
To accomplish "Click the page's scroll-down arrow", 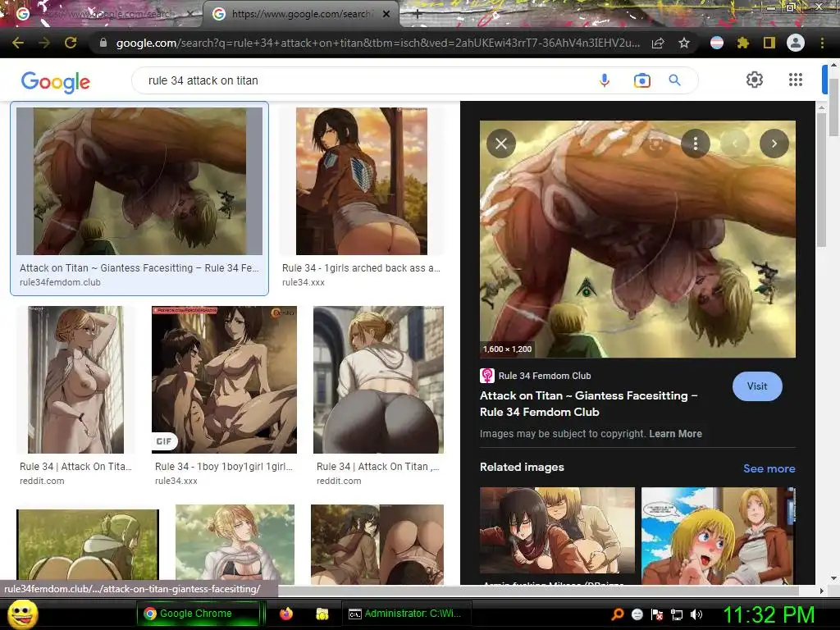I will pos(833,578).
